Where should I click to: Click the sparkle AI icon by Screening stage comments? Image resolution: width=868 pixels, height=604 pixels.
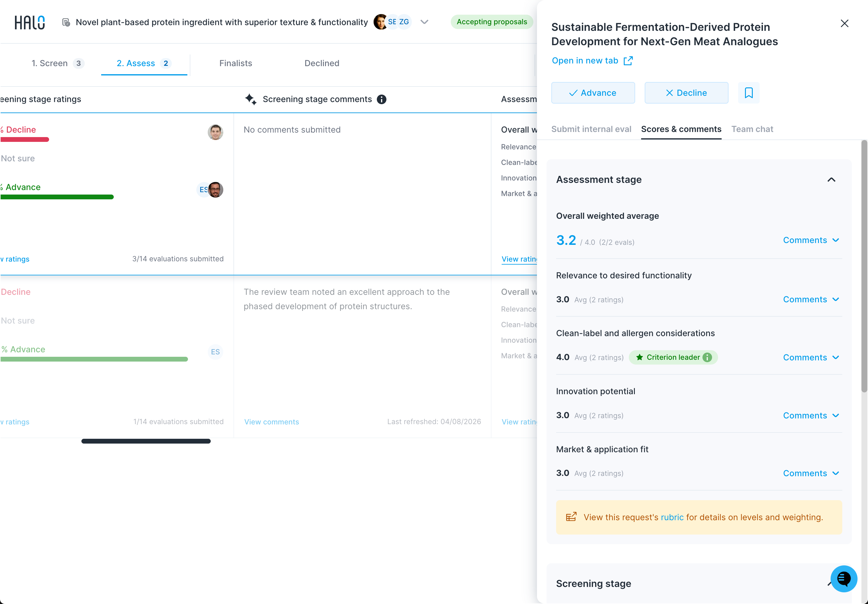click(x=250, y=99)
